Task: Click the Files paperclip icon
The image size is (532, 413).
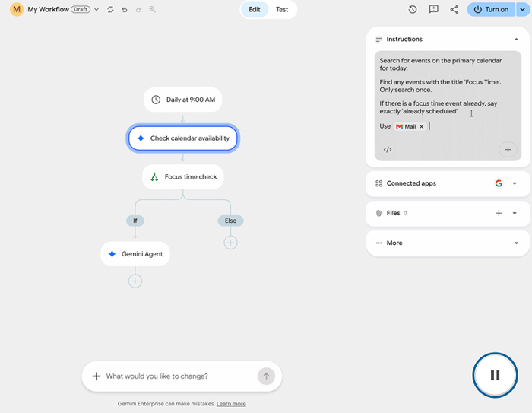Action: click(378, 213)
